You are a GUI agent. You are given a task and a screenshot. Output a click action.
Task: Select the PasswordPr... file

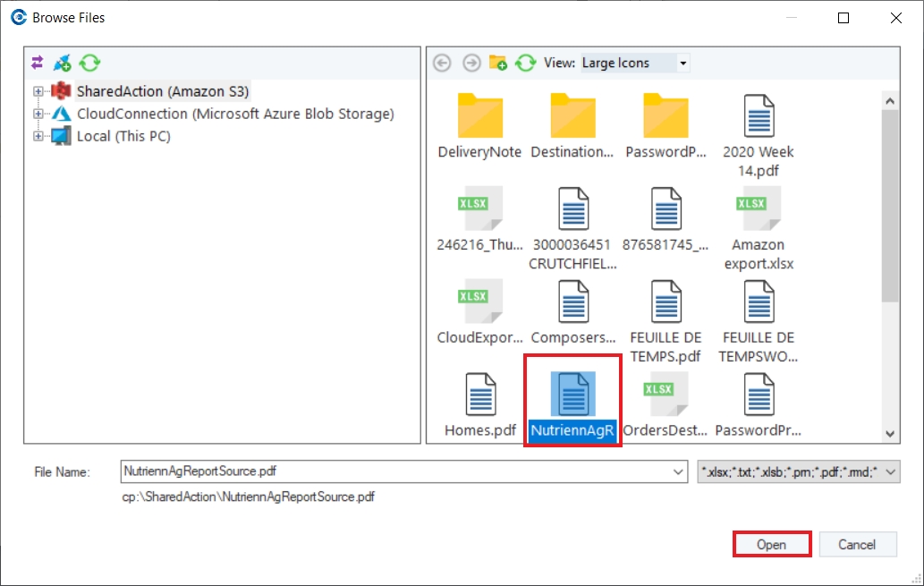(759, 405)
